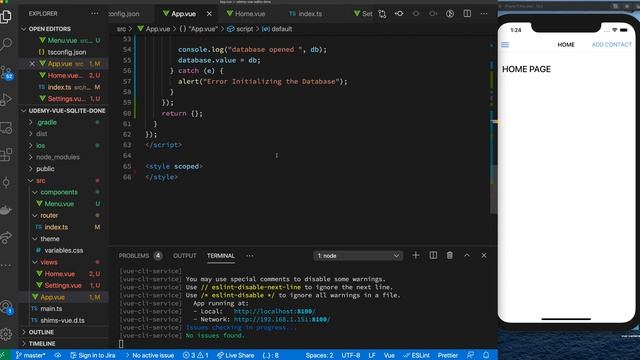Show more panel tabs ellipsis
The image size is (640, 360).
(x=249, y=256)
